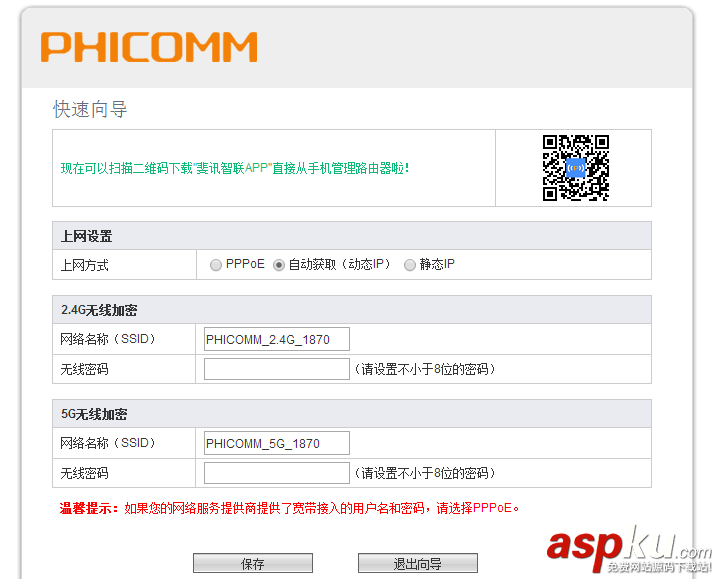Select the PPPoE connection type

[215, 265]
